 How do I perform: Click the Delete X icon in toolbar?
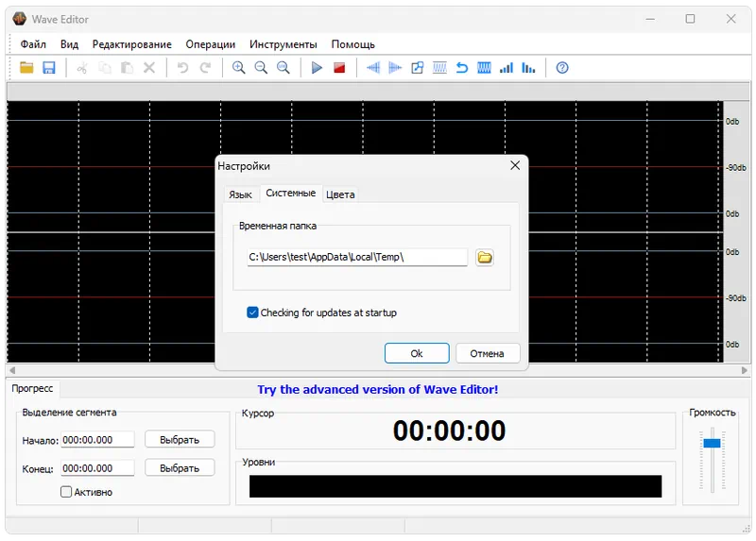(149, 68)
